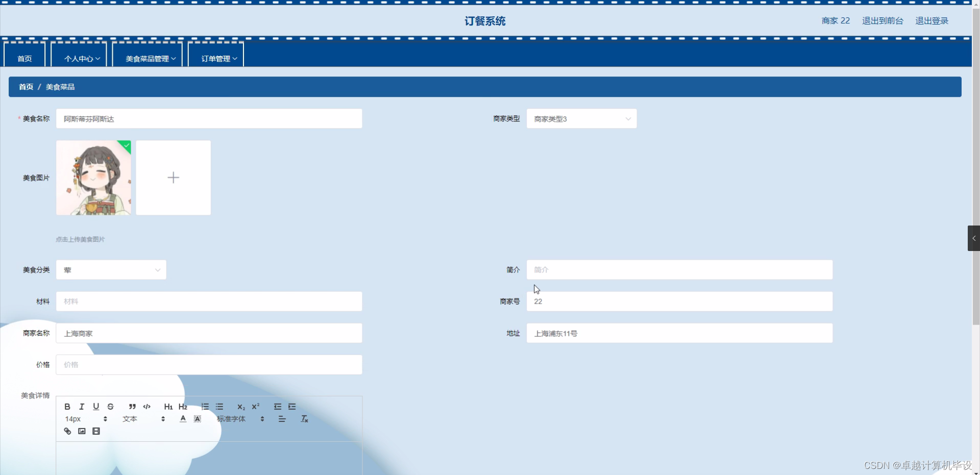
Task: Toggle bold formatting in the editor
Action: click(67, 407)
